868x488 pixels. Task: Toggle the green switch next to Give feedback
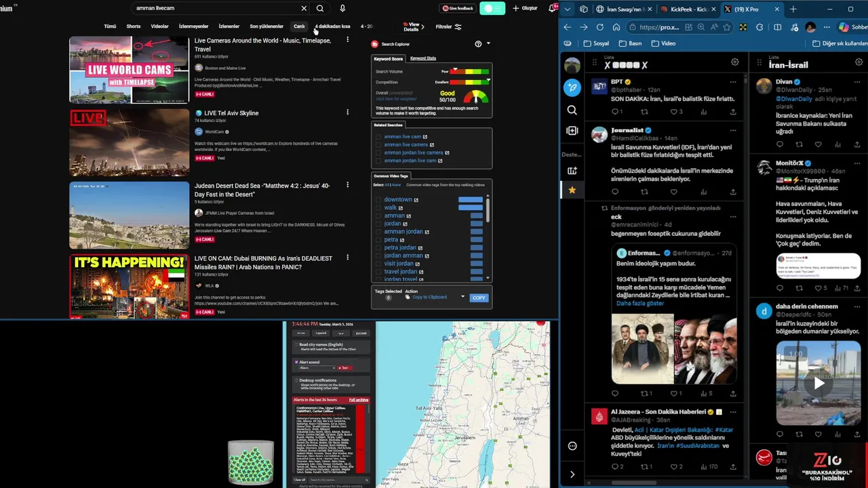493,8
